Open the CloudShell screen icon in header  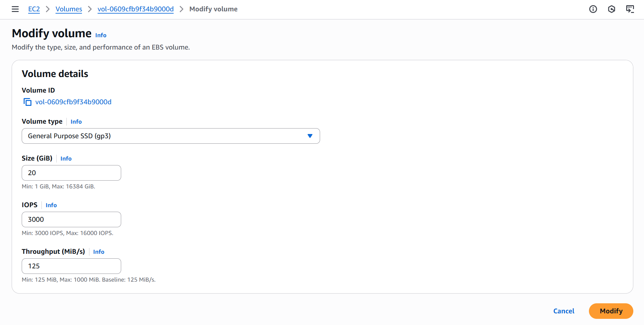[630, 9]
